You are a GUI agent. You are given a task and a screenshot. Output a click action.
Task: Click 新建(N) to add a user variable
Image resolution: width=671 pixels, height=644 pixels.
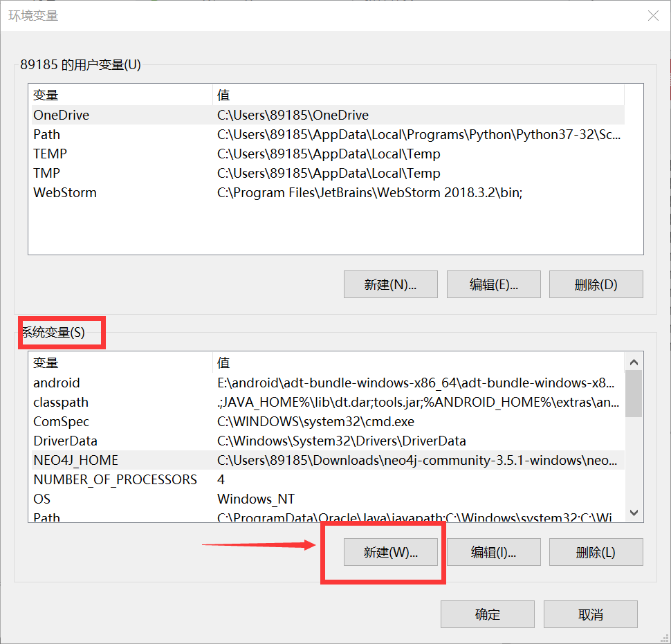pyautogui.click(x=390, y=284)
